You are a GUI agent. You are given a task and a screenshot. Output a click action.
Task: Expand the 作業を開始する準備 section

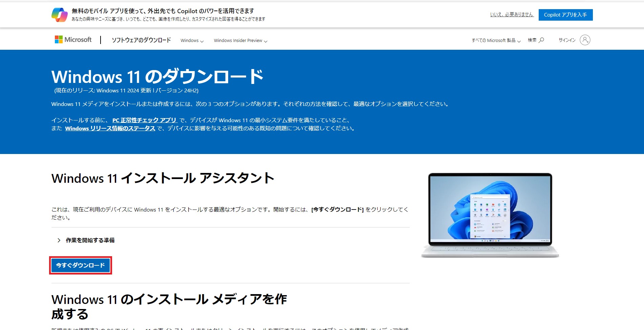pyautogui.click(x=86, y=240)
